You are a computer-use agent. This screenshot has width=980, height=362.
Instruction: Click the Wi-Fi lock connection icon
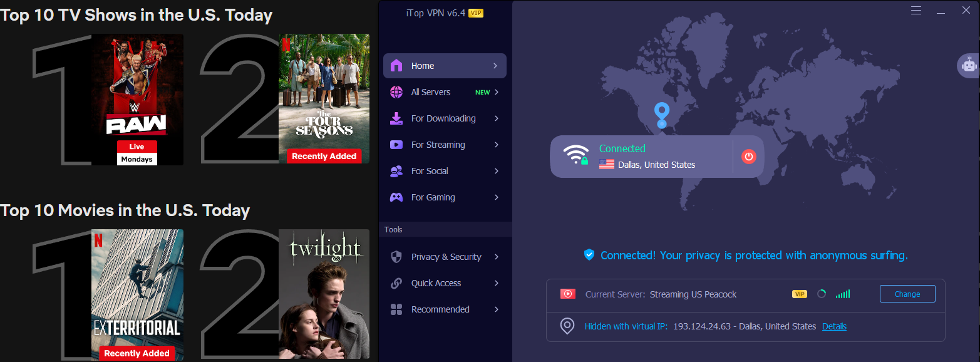576,155
